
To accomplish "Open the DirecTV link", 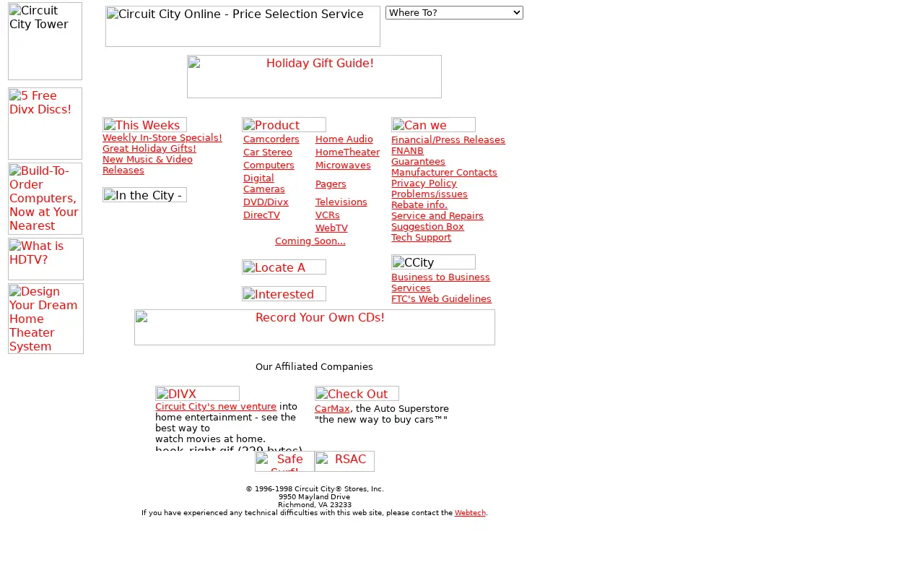I will [x=261, y=215].
